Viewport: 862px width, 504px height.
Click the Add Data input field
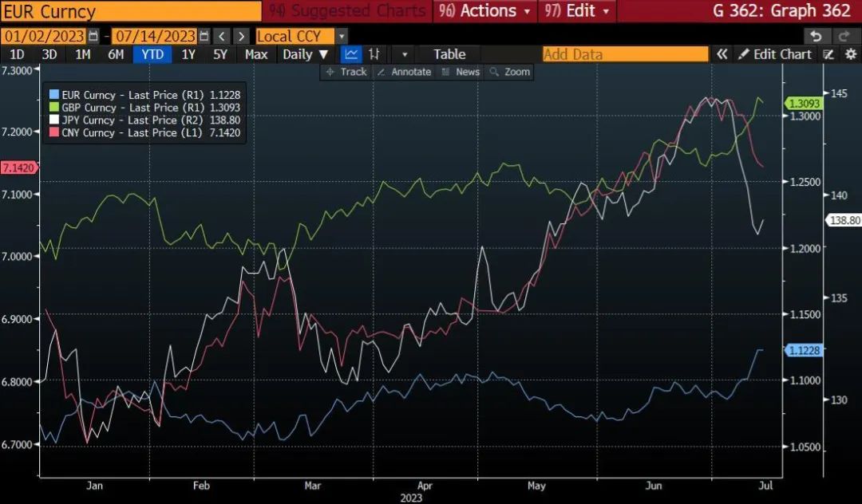(625, 54)
